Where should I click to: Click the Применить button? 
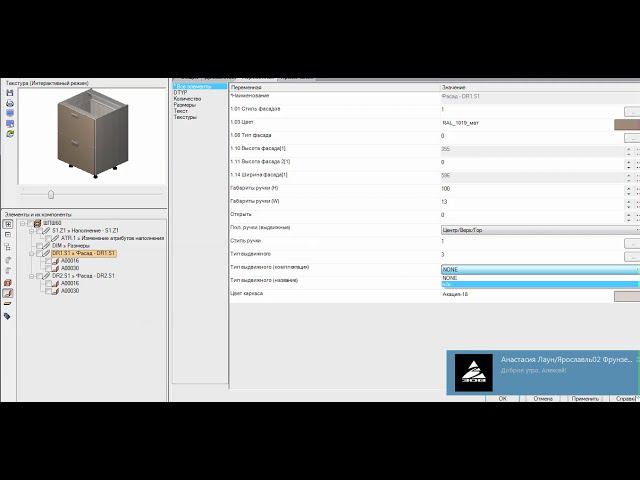click(586, 398)
